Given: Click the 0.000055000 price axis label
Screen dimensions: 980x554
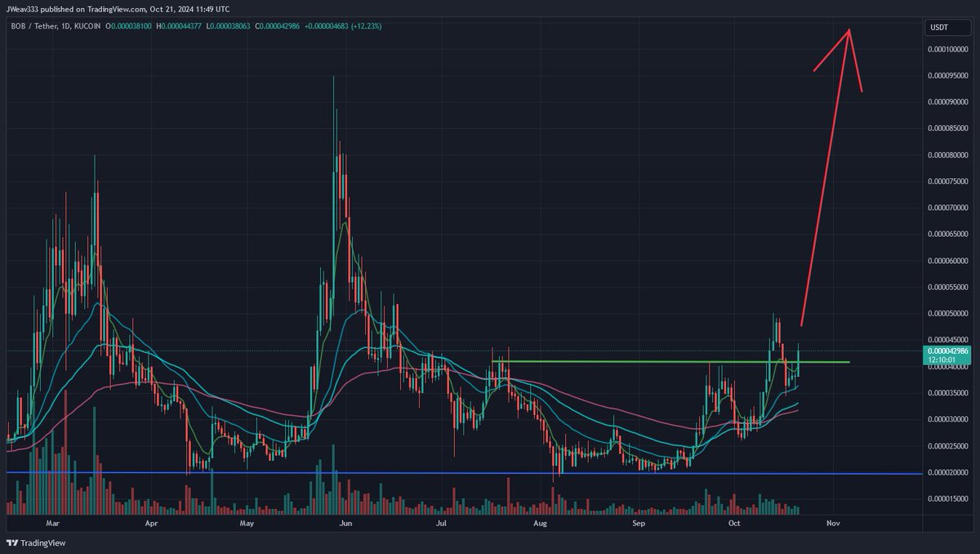Looking at the screenshot, I should [x=948, y=288].
